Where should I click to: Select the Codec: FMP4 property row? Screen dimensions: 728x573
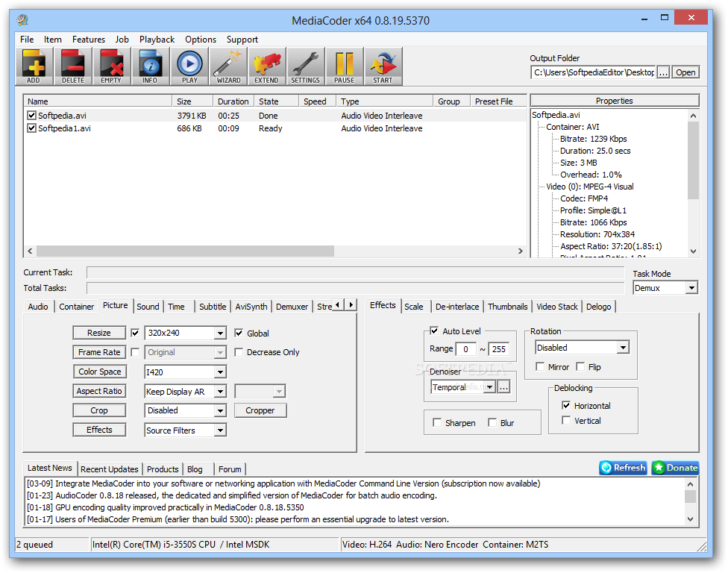583,198
